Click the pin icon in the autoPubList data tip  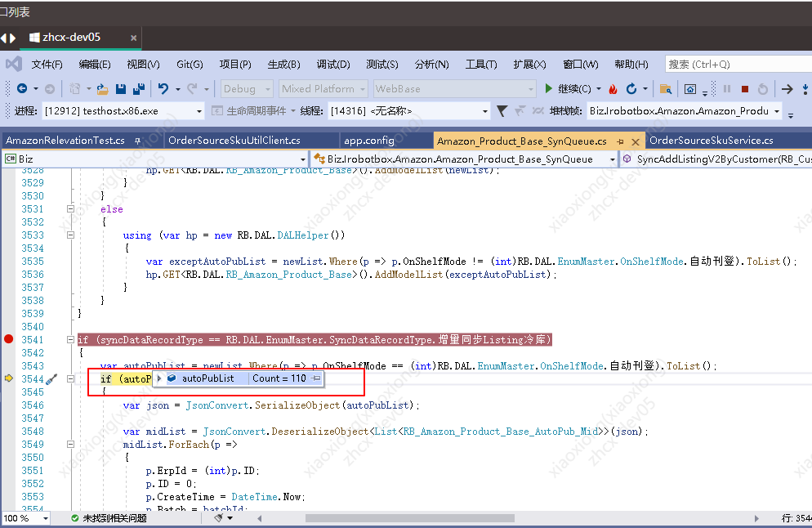click(x=315, y=378)
